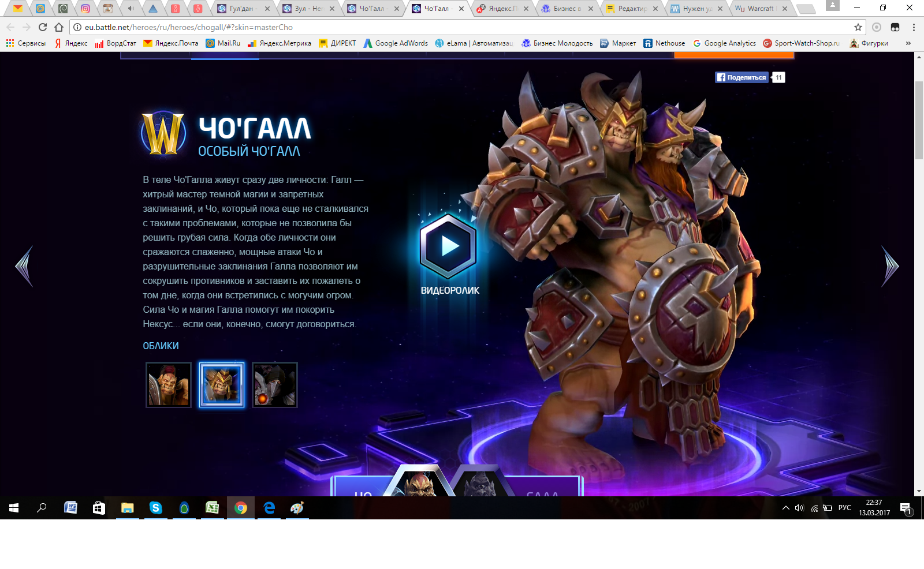Click the browser reload button
924x569 pixels.
(x=43, y=27)
